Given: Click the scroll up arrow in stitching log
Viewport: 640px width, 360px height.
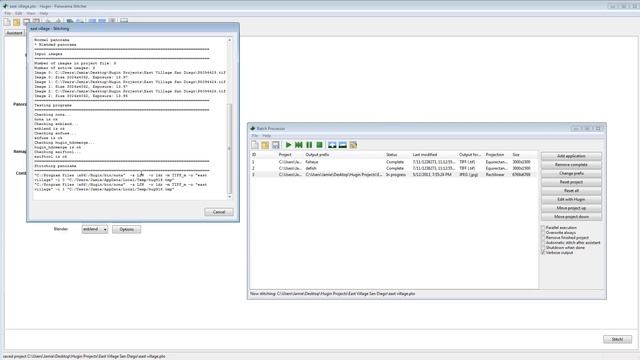Looking at the screenshot, I should click(229, 40).
